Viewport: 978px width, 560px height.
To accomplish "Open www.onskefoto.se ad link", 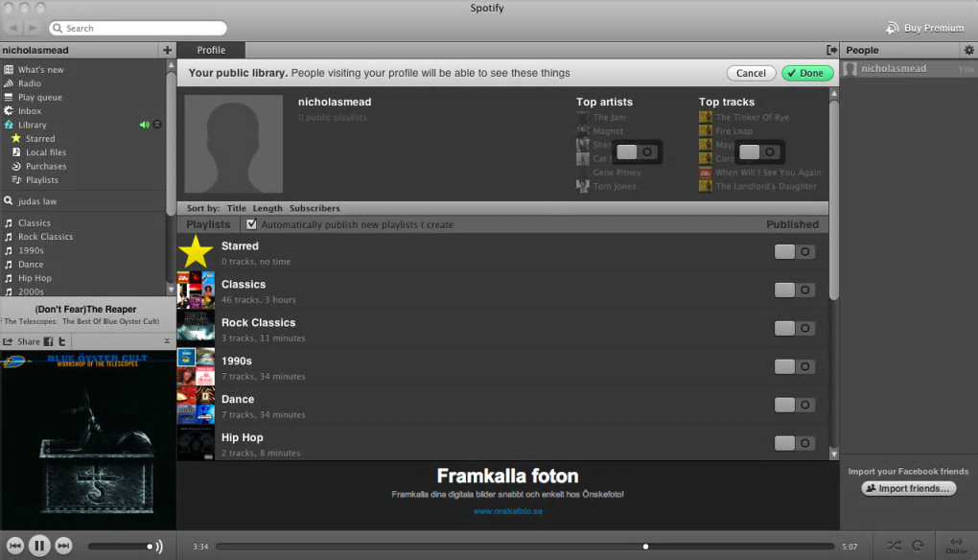I will point(508,511).
